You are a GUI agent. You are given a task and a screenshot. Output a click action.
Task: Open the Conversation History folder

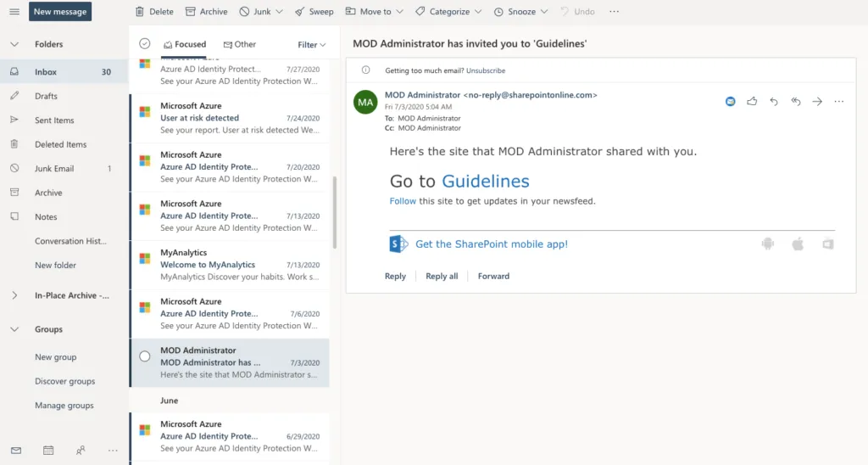coord(64,241)
